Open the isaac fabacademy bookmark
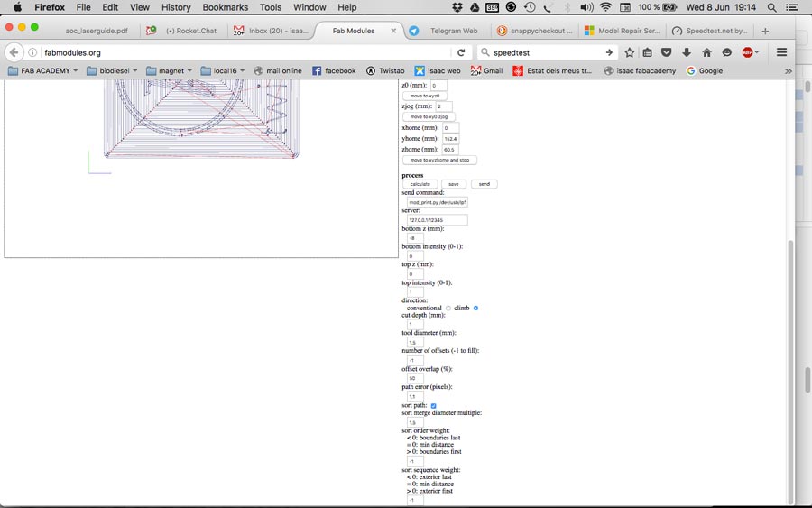This screenshot has width=812, height=508. (x=640, y=71)
